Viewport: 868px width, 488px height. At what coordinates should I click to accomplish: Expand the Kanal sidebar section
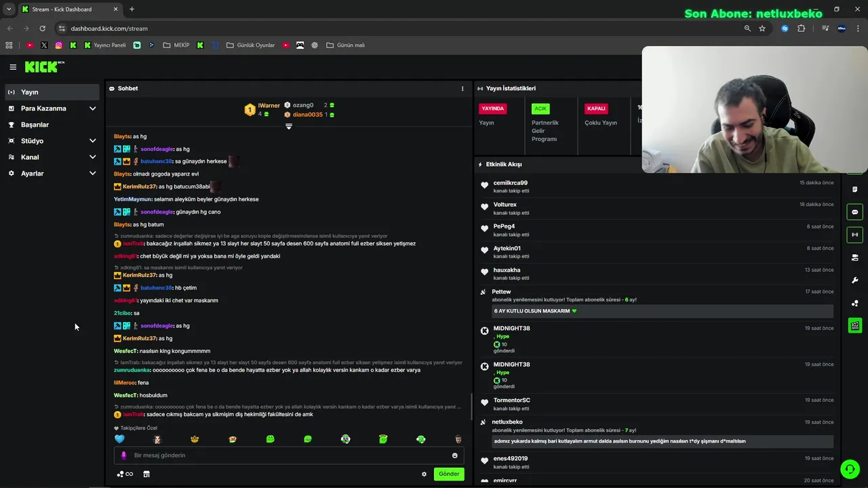(x=53, y=157)
